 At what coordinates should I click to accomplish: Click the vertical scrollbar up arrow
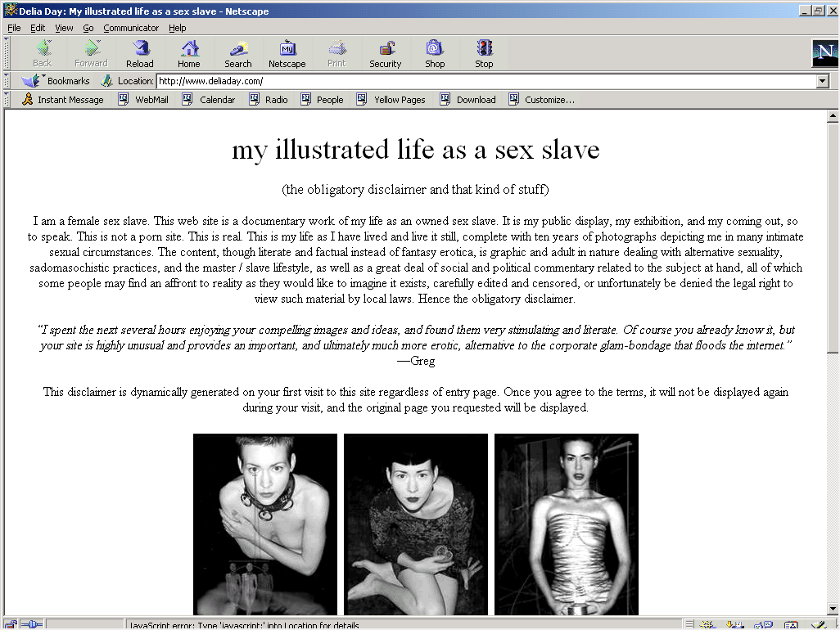833,116
